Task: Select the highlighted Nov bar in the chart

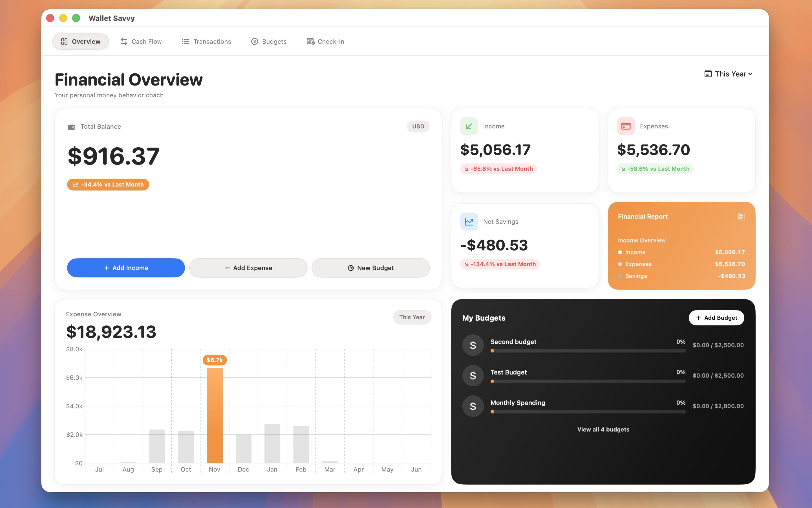Action: point(215,415)
